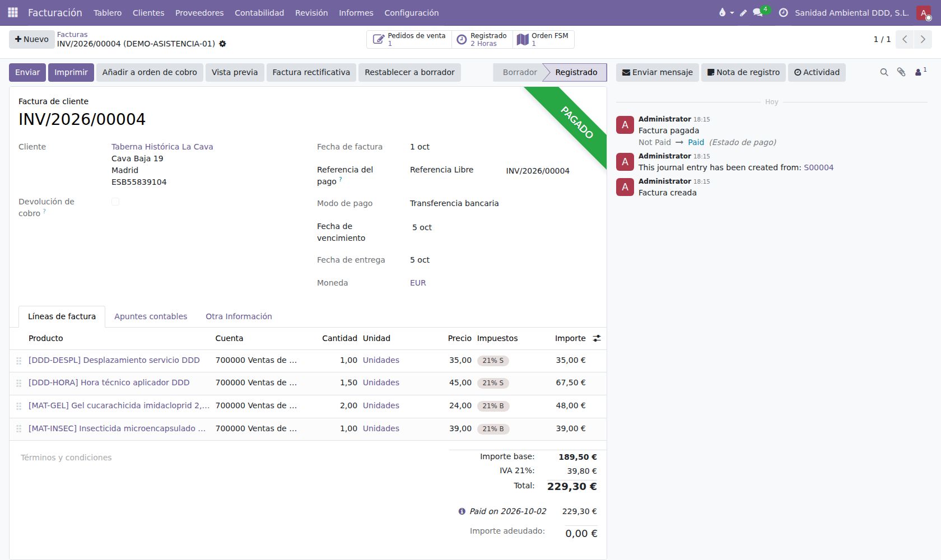
Task: Open the conversations chat bubble icon
Action: (x=758, y=12)
